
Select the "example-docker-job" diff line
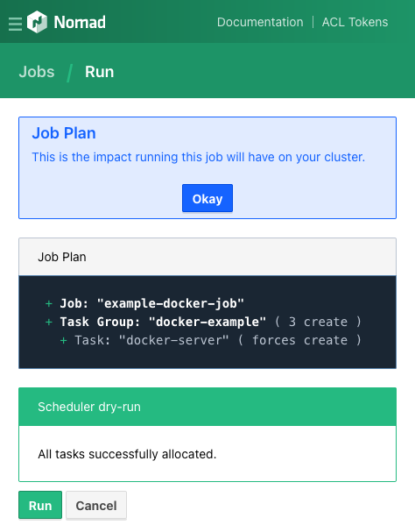pos(144,303)
